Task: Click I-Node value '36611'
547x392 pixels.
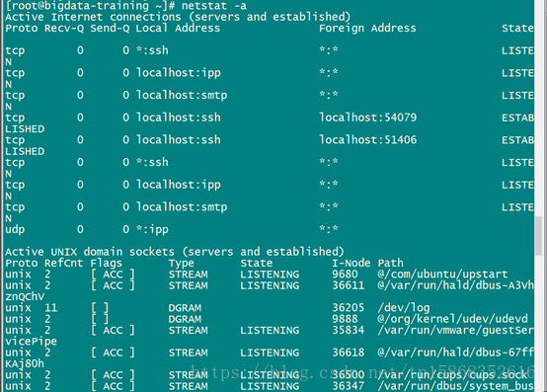Action: tap(349, 285)
